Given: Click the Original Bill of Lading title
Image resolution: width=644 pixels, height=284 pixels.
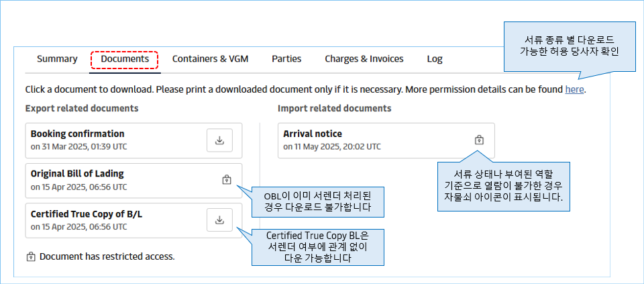Looking at the screenshot, I should (77, 174).
